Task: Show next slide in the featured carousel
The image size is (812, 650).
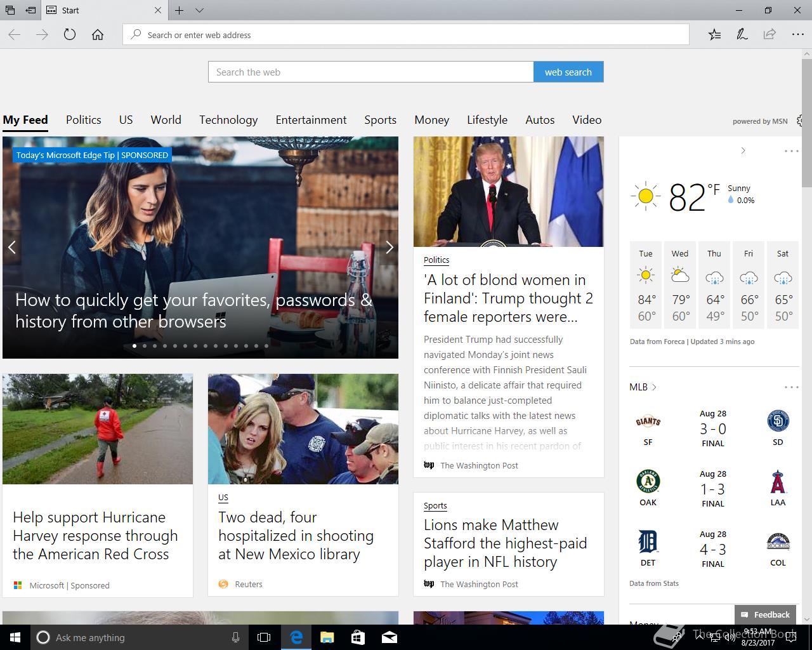Action: (x=390, y=248)
